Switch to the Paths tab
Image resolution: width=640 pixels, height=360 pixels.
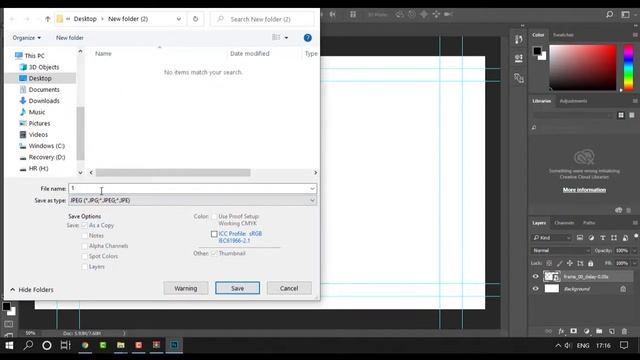tap(589, 223)
